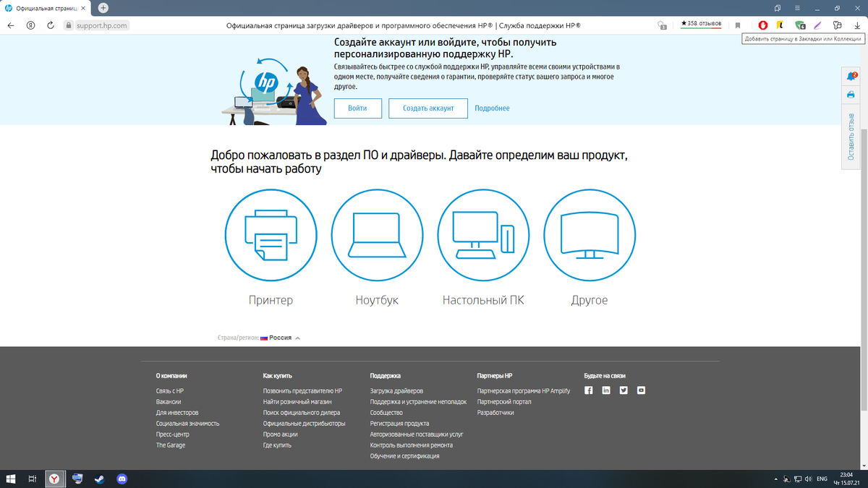The height and width of the screenshot is (488, 868).
Task: Click the Yandex home icon beside back arrow
Action: pos(30,25)
